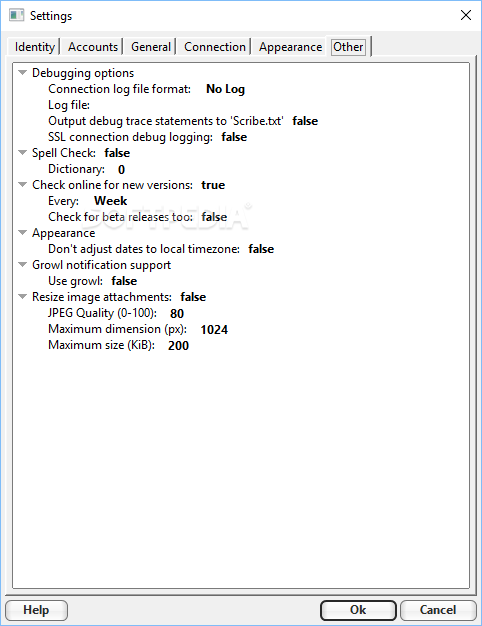The width and height of the screenshot is (482, 626).
Task: Collapse Resize image attachments section
Action: [x=23, y=296]
